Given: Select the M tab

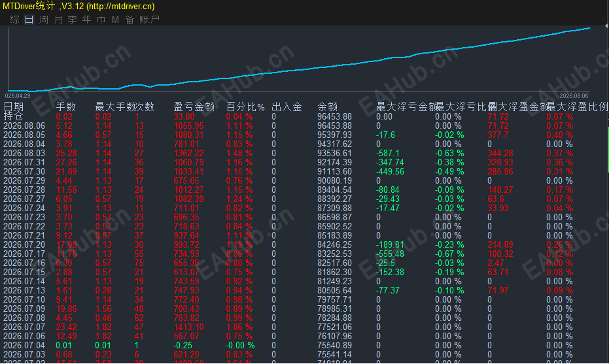Looking at the screenshot, I should (115, 20).
